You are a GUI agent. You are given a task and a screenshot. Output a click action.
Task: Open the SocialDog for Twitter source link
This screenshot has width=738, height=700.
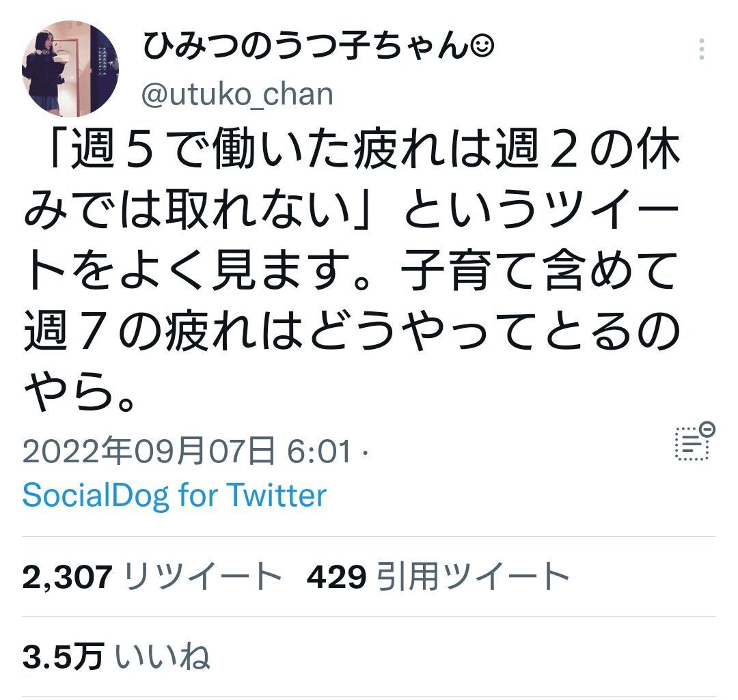point(174,495)
